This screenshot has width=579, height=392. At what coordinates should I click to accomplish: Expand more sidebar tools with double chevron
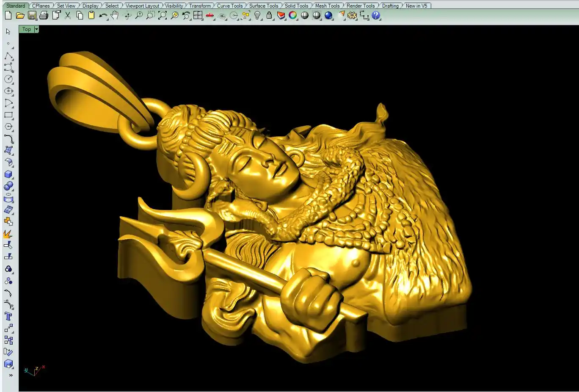11,375
